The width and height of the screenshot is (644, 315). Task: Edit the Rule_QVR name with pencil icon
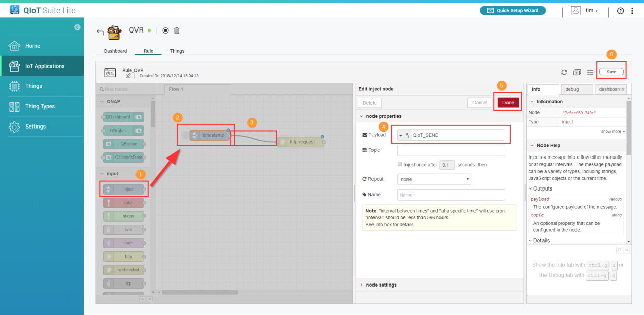[x=128, y=76]
